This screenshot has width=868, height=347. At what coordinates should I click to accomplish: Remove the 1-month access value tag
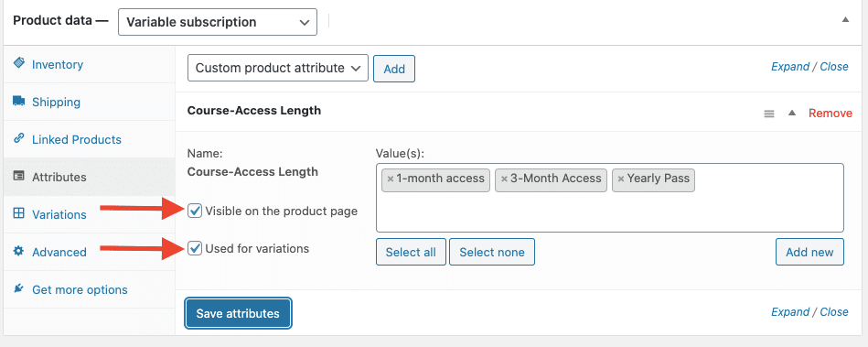click(391, 179)
